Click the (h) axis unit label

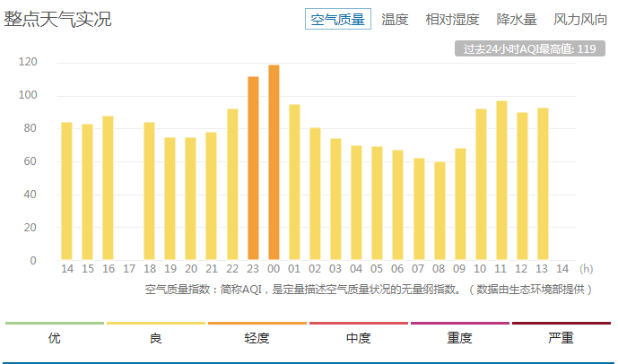tap(586, 269)
